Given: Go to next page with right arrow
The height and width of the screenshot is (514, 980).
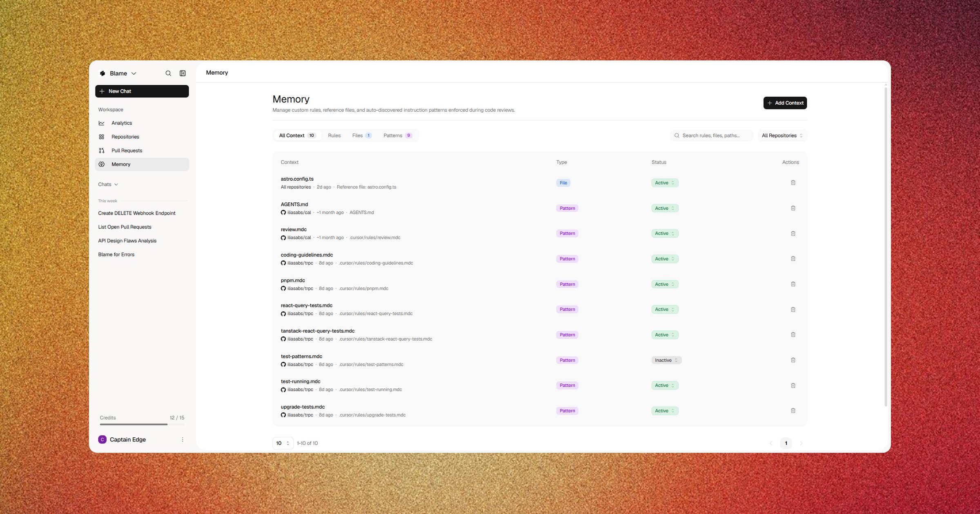Looking at the screenshot, I should pyautogui.click(x=801, y=443).
